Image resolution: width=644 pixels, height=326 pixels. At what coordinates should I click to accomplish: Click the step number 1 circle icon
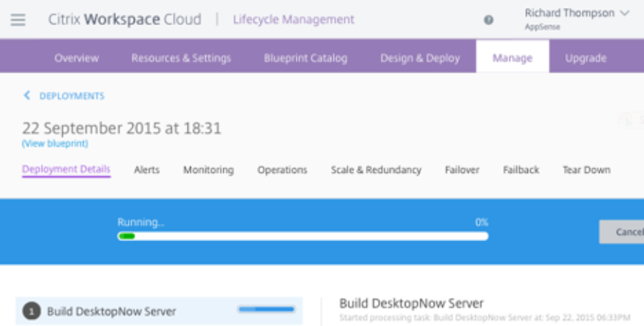31,311
